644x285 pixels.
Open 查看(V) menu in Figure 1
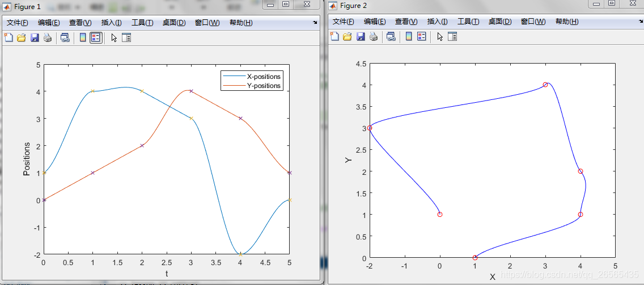click(80, 23)
